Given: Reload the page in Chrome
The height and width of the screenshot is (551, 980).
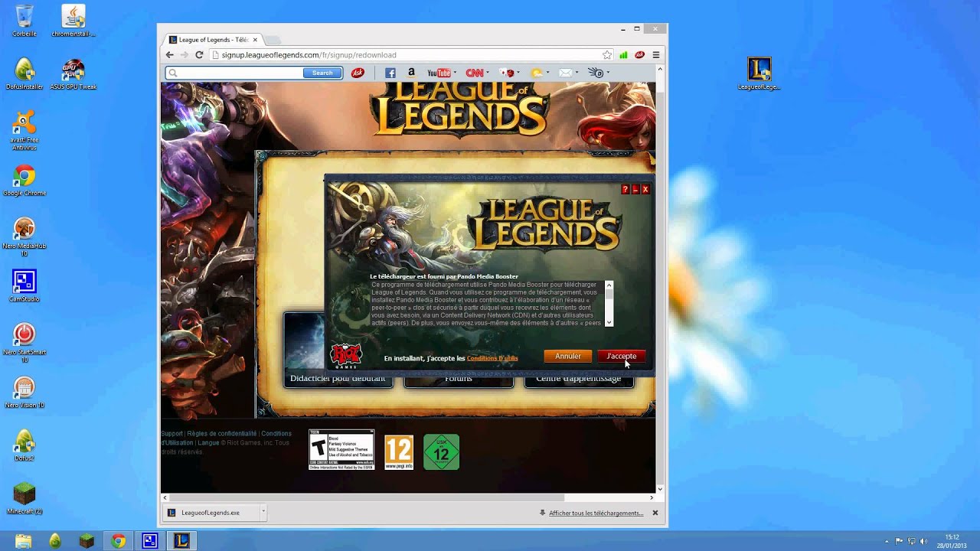Looking at the screenshot, I should [x=199, y=55].
